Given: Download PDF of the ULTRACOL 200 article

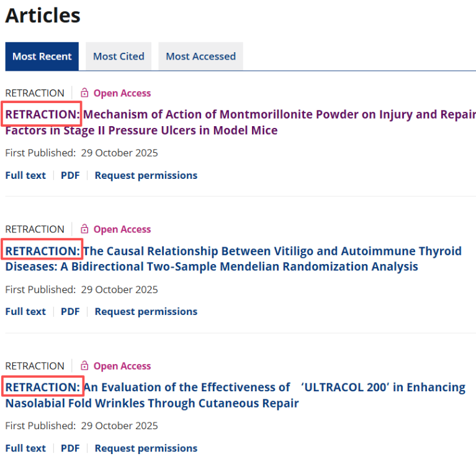Looking at the screenshot, I should click(70, 448).
